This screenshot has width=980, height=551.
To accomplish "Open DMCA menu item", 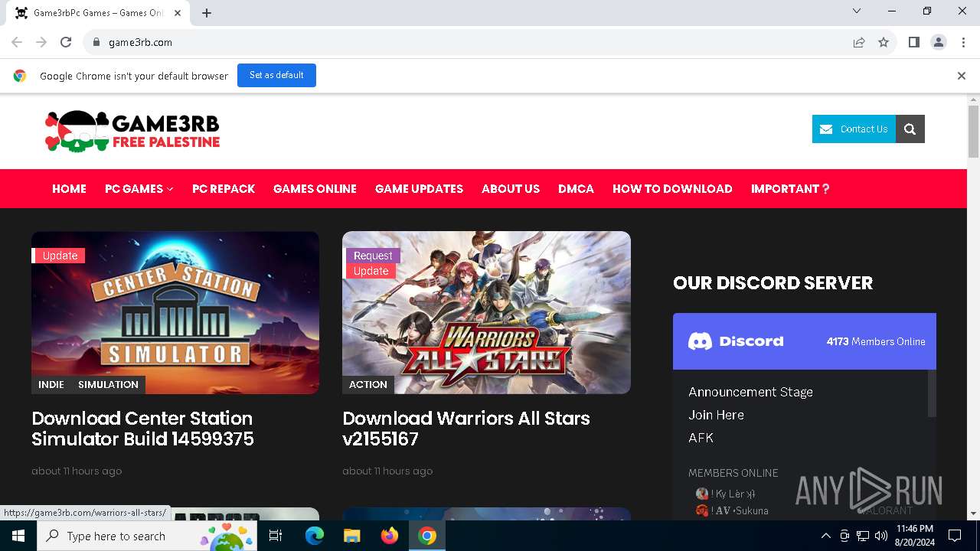I will [x=576, y=188].
